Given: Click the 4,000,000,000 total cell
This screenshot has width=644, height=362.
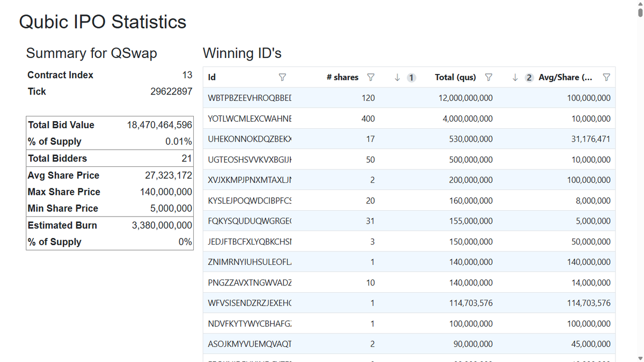Looking at the screenshot, I should click(x=439, y=119).
